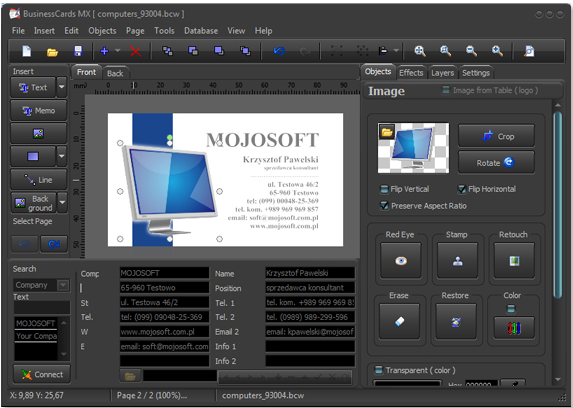573x408 pixels.
Task: Click the monitor image thumbnail preview
Action: (x=413, y=148)
